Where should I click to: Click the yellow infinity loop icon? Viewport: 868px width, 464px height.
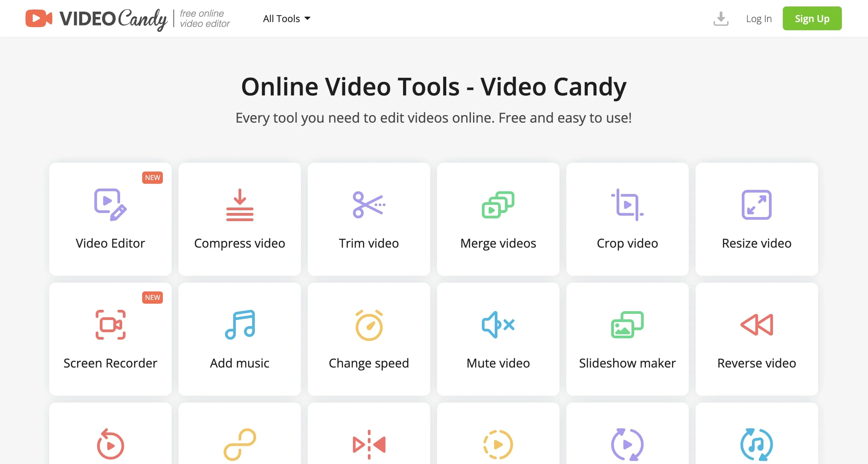[239, 443]
